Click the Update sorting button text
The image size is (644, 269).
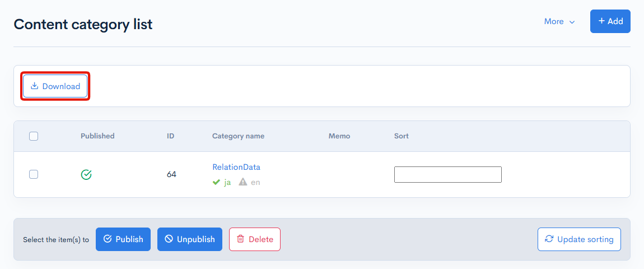pos(585,239)
